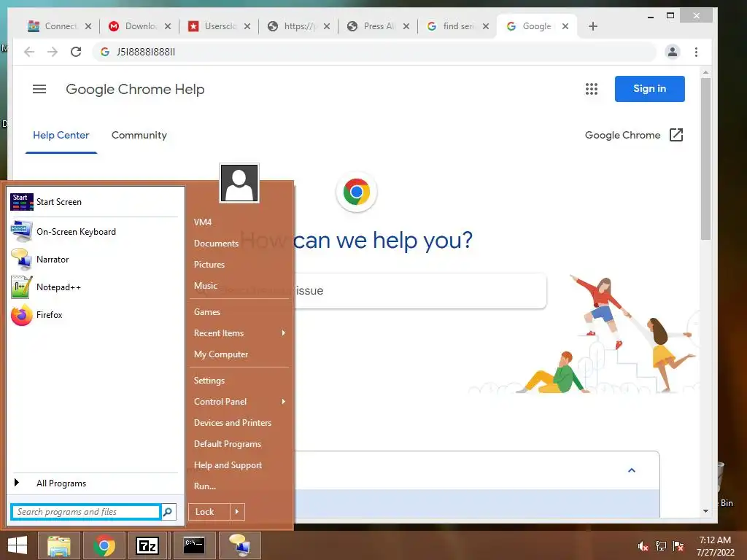Image resolution: width=747 pixels, height=560 pixels.
Task: Select the Help Center tab
Action: click(x=61, y=135)
